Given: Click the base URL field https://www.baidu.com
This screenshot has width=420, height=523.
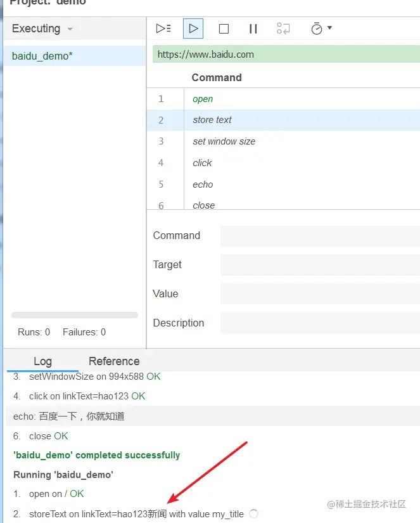Looking at the screenshot, I should click(286, 55).
